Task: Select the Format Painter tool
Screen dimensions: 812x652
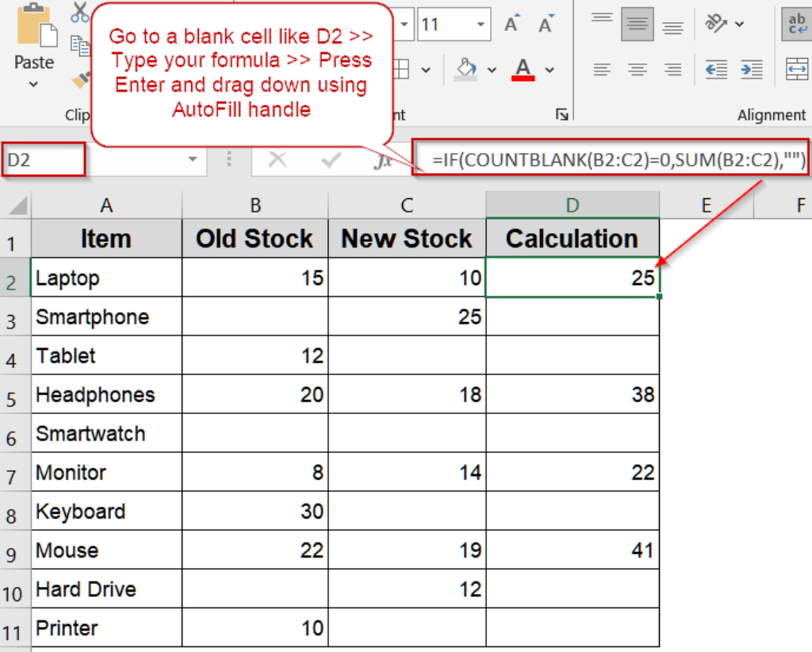Action: pos(79,80)
